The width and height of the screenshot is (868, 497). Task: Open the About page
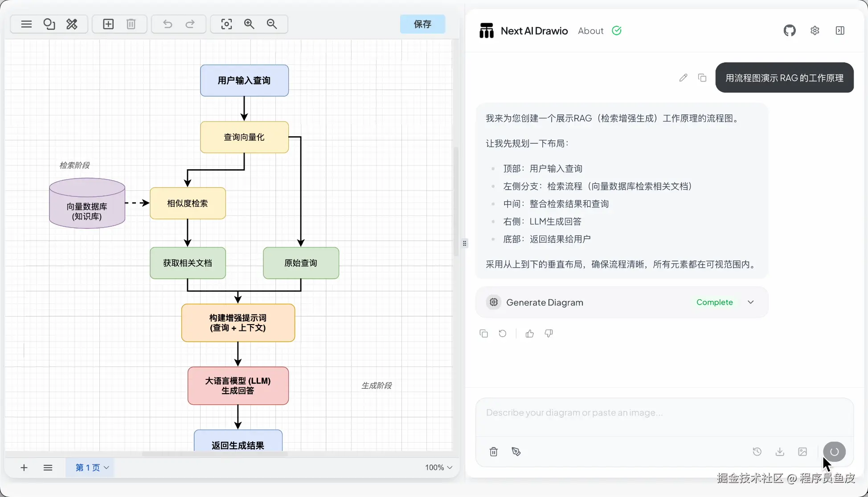click(x=590, y=31)
